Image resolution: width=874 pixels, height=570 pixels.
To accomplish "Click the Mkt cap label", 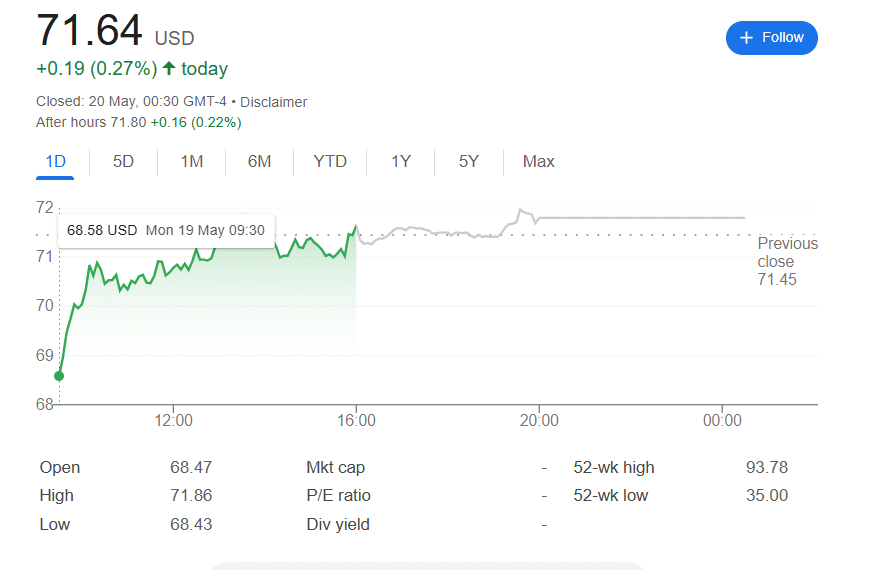I will click(x=334, y=467).
